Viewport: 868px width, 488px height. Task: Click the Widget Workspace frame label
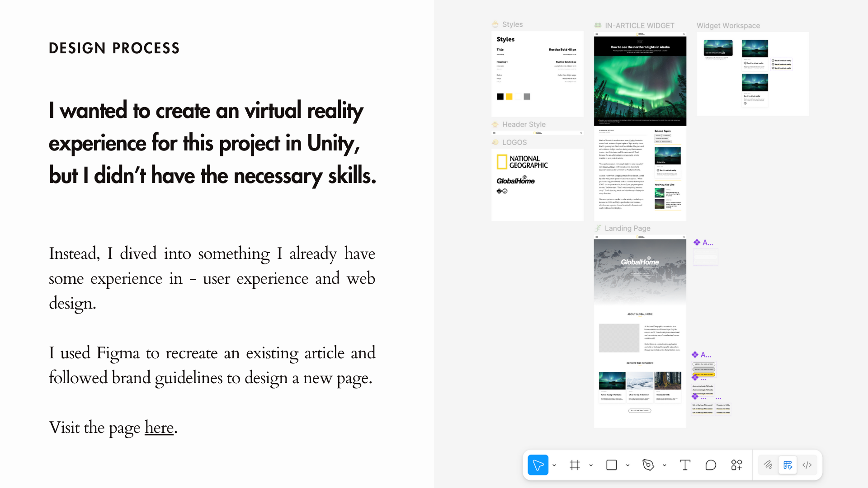(x=728, y=26)
